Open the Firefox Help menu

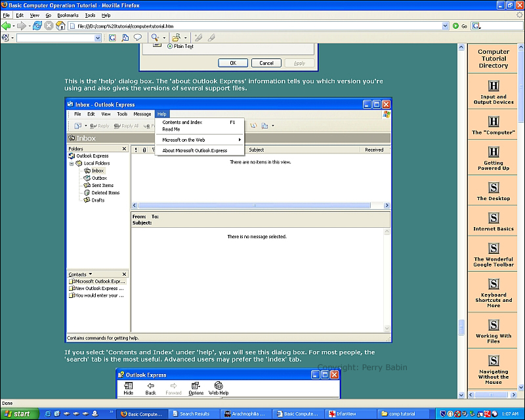pos(106,15)
